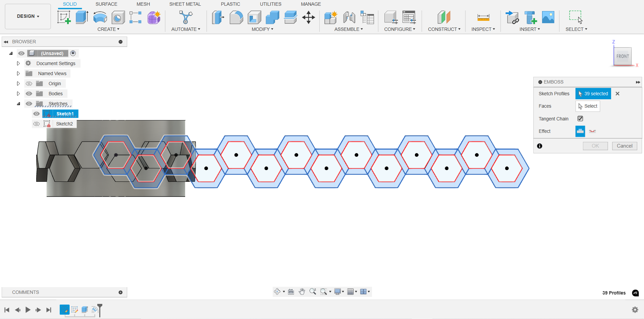Screen dimensions: 644x319
Task: Select the Offset Plane construct tool
Action: pos(444,17)
